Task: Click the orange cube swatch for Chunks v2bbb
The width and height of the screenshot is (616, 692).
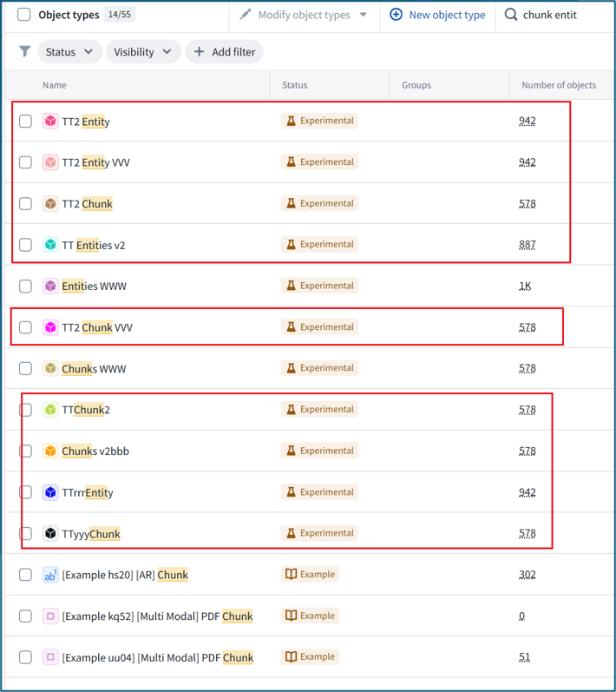Action: (x=50, y=451)
